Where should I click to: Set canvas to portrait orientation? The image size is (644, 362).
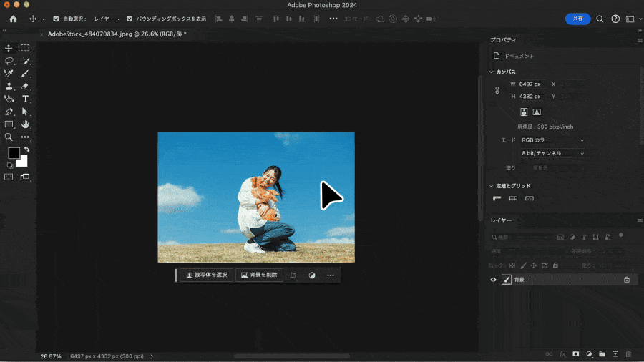point(524,112)
